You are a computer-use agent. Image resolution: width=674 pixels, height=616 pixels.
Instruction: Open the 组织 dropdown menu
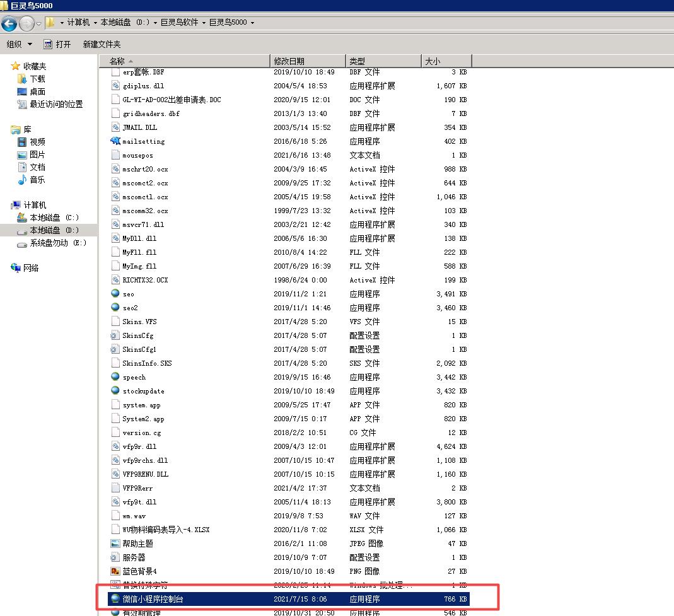point(18,44)
